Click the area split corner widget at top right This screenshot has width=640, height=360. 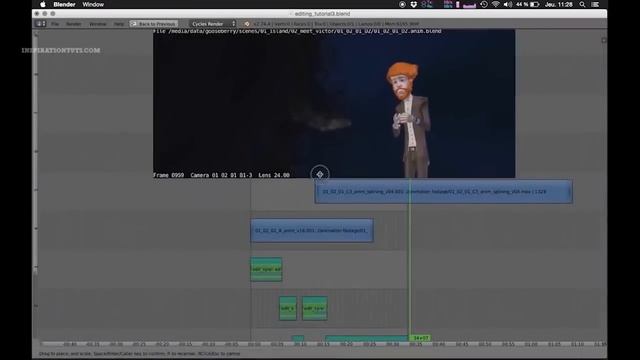click(604, 40)
